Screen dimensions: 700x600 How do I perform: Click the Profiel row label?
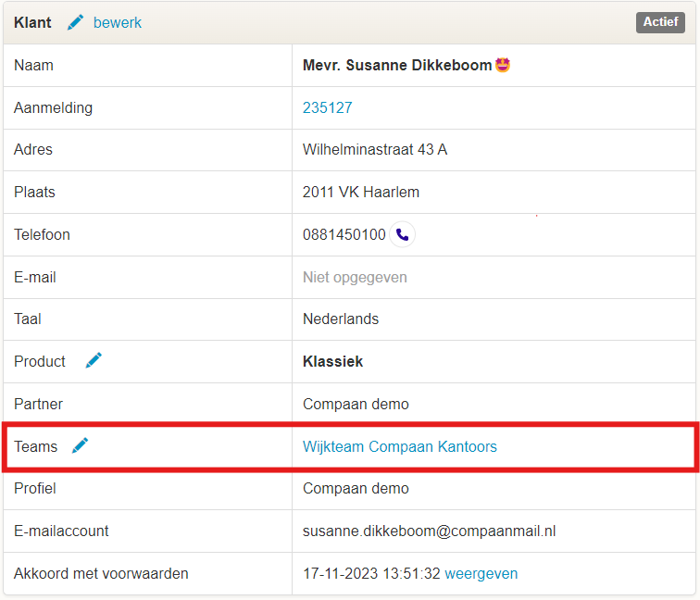pyautogui.click(x=35, y=488)
